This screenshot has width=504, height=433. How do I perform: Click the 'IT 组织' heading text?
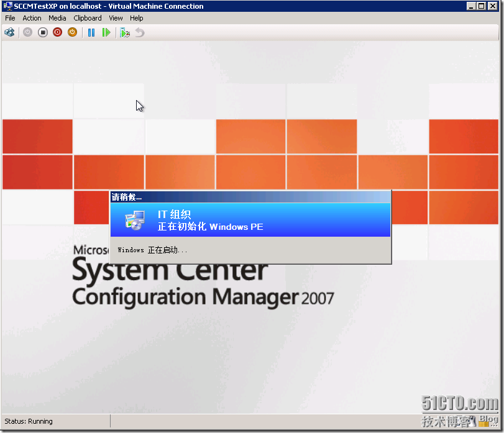174,214
